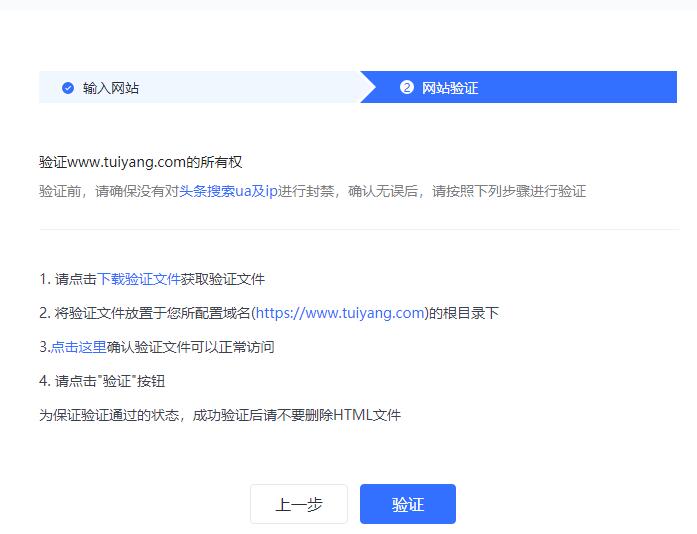This screenshot has height=534, width=697.
Task: Click the 下载验证文件 link
Action: click(x=139, y=279)
